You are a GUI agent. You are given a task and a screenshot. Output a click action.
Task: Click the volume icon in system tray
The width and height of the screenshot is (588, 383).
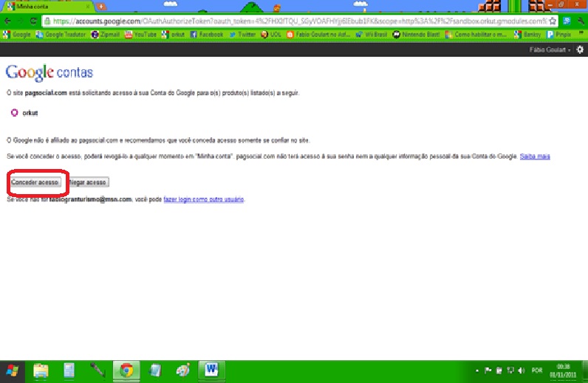tap(522, 370)
